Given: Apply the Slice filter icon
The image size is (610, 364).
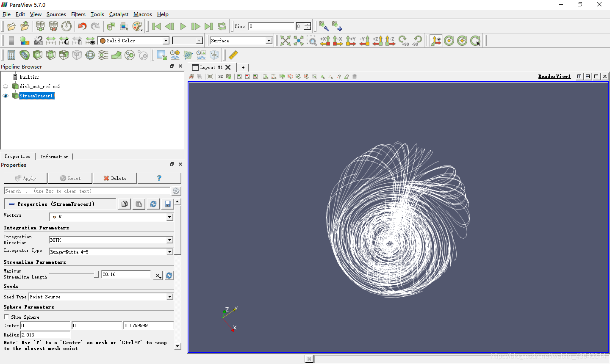Looking at the screenshot, I should [51, 55].
